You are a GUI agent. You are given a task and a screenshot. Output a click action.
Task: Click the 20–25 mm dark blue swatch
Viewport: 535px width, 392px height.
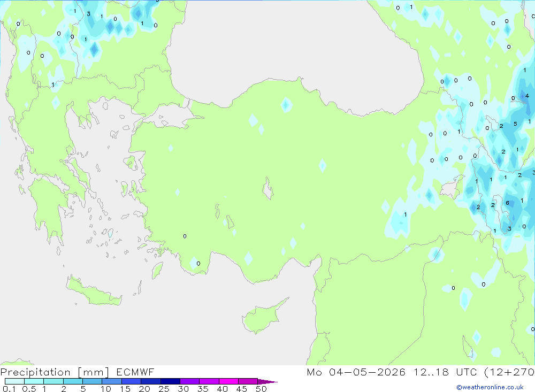pos(151,381)
